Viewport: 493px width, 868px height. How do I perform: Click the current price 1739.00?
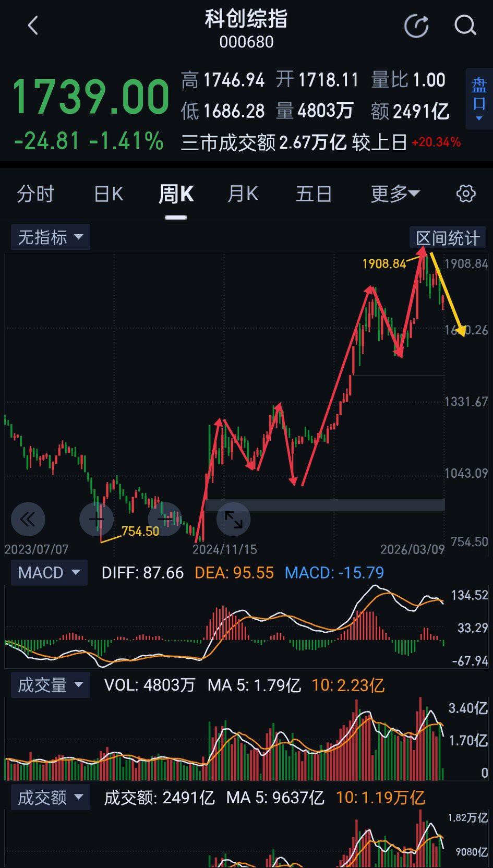(91, 97)
